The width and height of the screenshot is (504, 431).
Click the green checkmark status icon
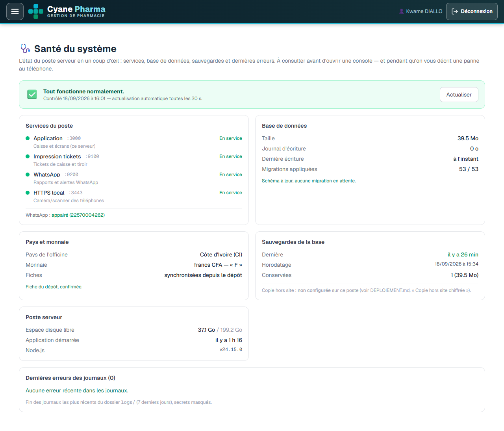[x=32, y=95]
